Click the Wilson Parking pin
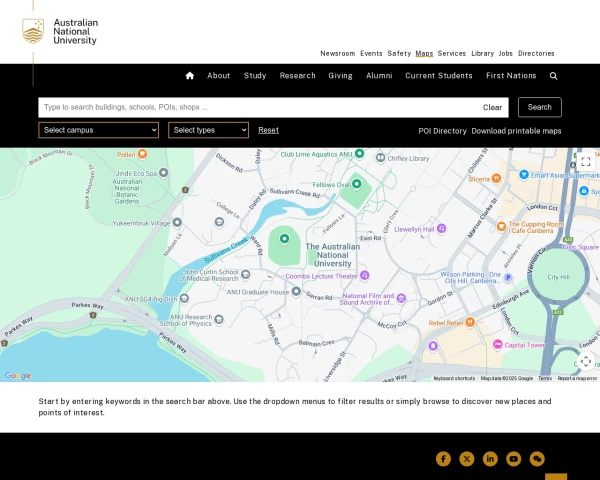 point(508,278)
